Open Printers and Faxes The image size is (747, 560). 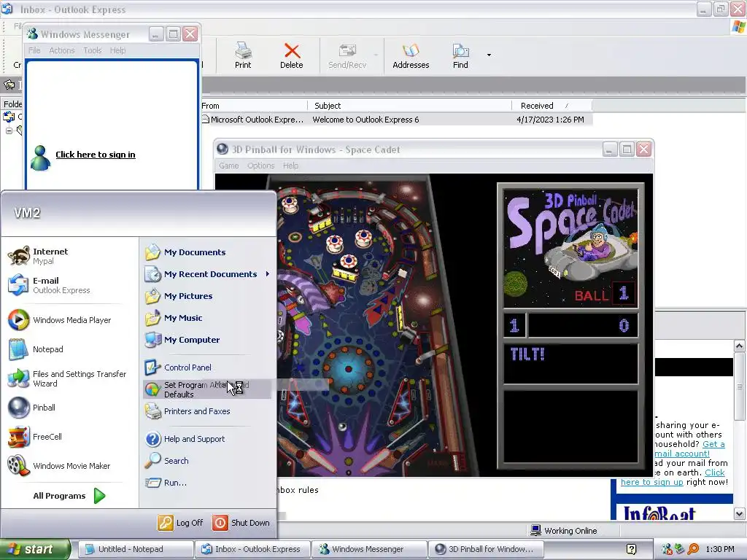pos(187,411)
